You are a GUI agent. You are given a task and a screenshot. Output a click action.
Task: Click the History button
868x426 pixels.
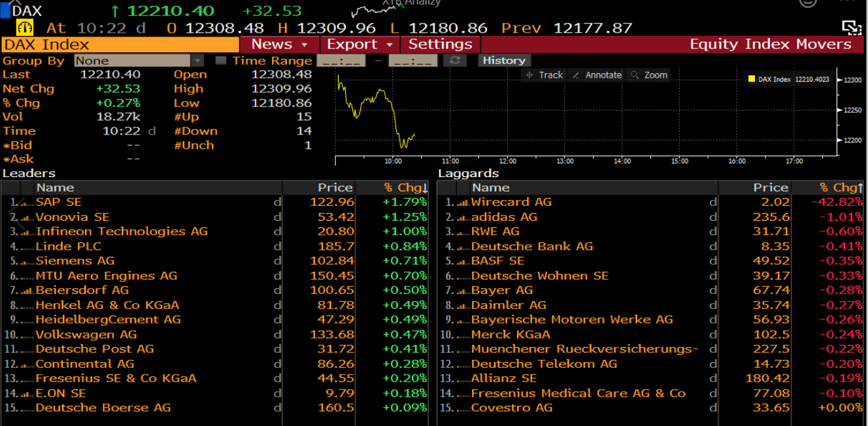pos(504,60)
